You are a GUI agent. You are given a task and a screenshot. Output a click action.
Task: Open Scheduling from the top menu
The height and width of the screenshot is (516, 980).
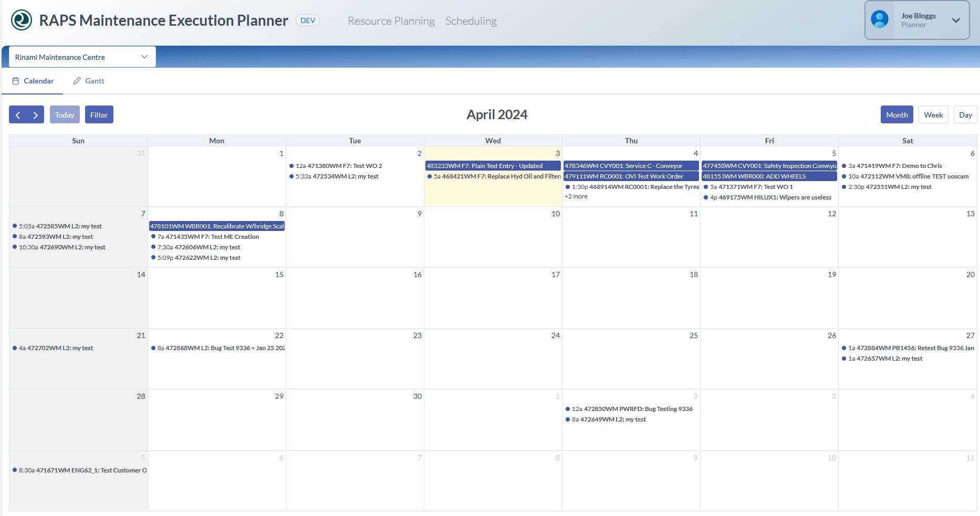click(471, 21)
